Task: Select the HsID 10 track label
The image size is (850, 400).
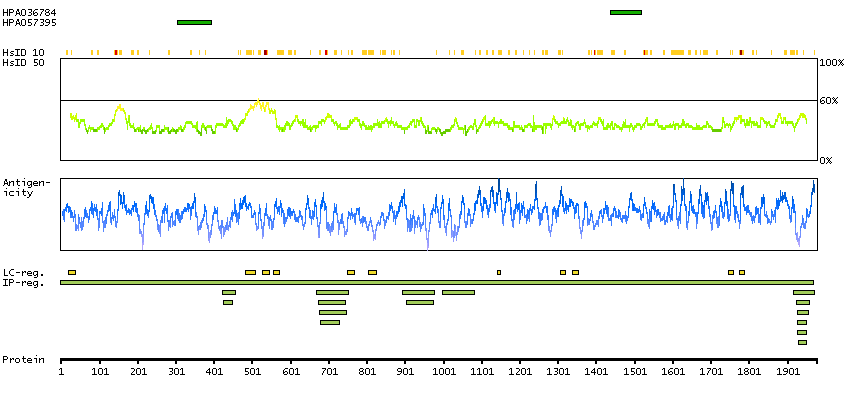Action: [x=23, y=52]
